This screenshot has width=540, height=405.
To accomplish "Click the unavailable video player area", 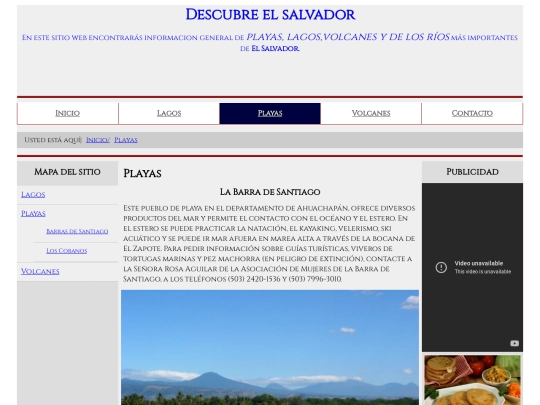I will coord(472,267).
